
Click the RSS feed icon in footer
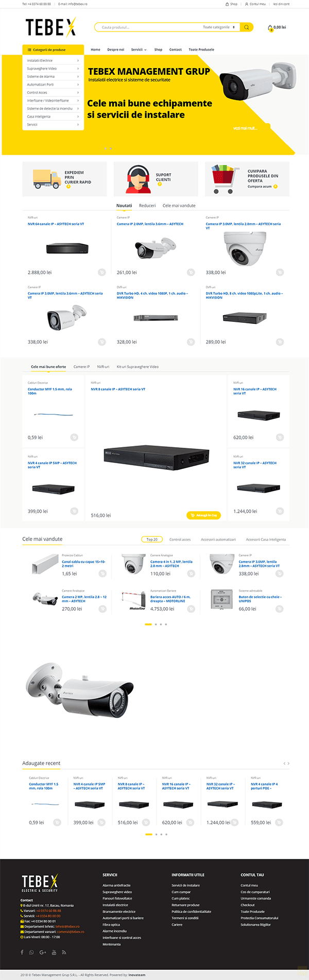(64, 952)
